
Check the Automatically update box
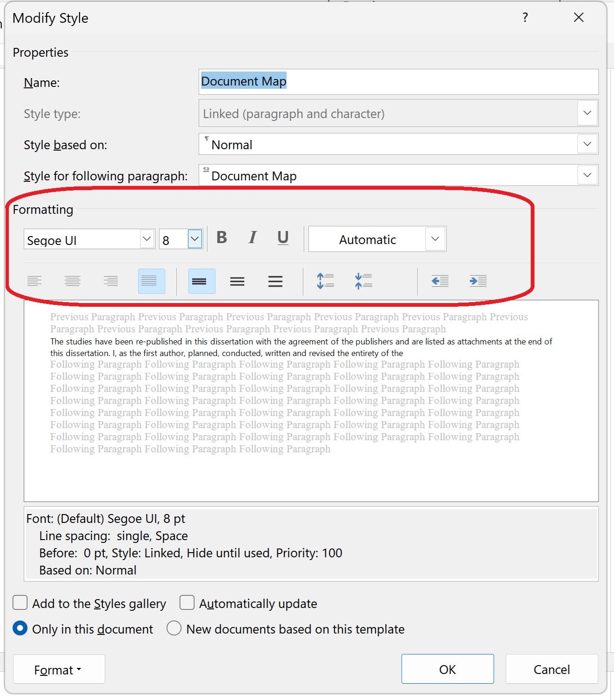tap(187, 603)
